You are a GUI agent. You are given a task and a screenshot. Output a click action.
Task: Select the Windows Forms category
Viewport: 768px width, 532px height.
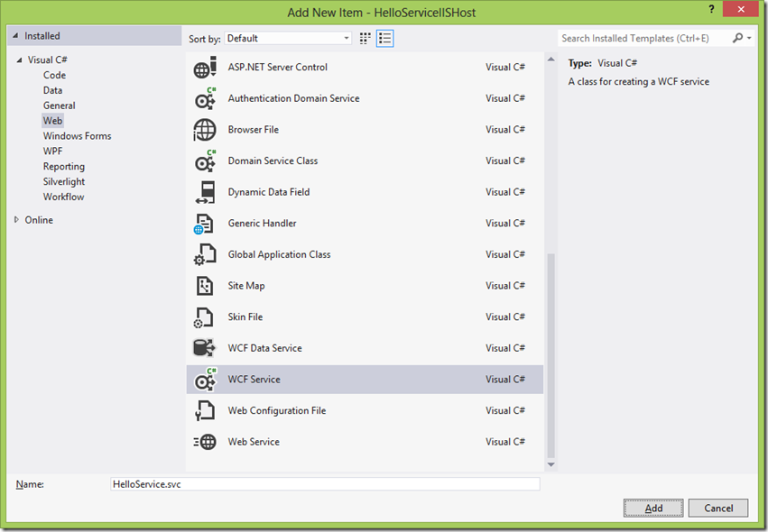pos(77,135)
